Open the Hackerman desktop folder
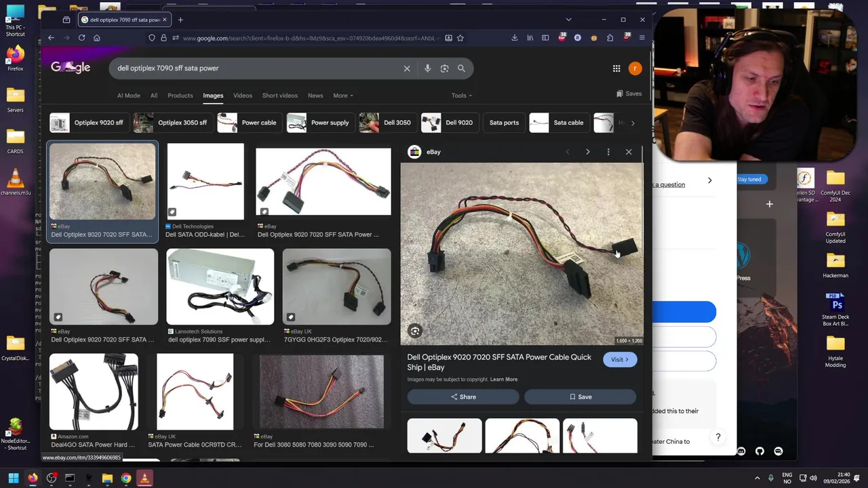 coord(835,265)
